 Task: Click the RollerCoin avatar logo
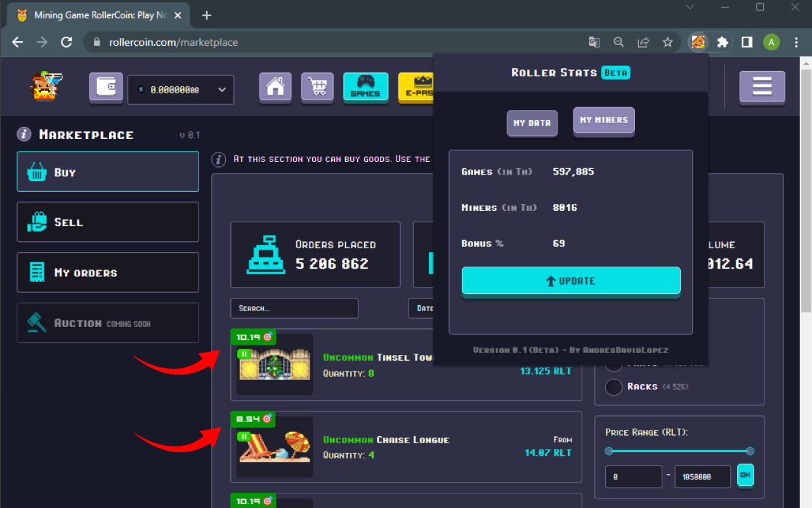click(x=47, y=86)
